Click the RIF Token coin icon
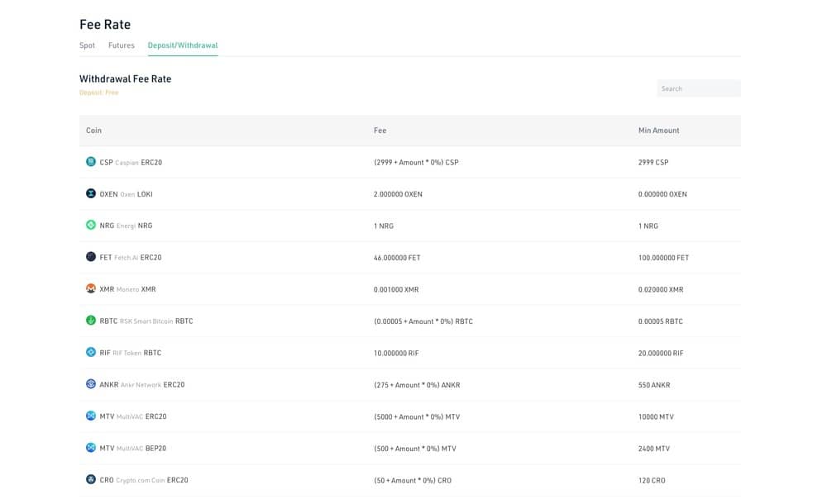 click(91, 352)
